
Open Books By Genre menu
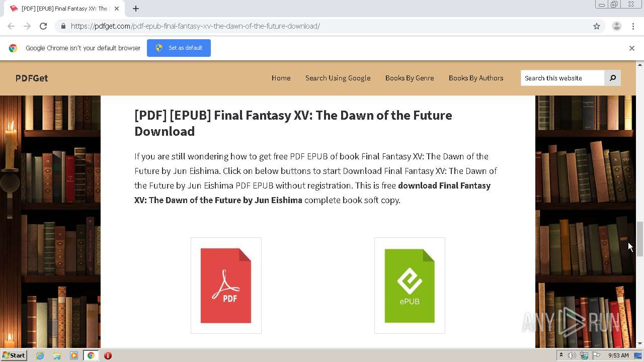[410, 78]
